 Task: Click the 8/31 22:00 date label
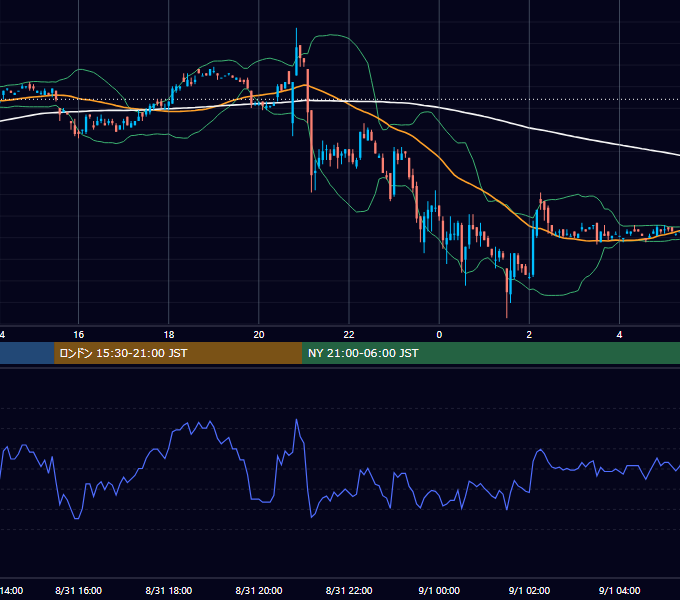coord(349,590)
